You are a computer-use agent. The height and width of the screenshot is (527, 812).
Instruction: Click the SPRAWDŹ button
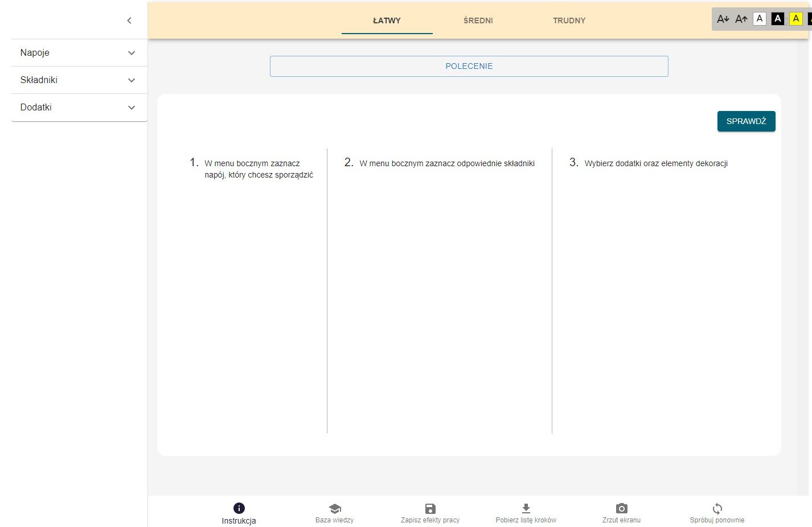pos(746,121)
